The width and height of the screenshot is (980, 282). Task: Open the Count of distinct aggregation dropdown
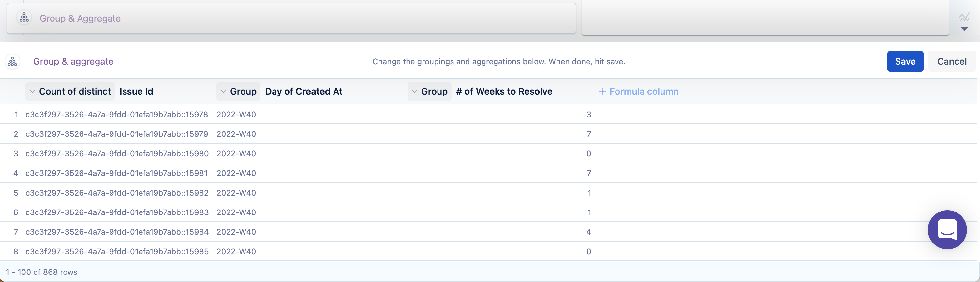pos(70,91)
